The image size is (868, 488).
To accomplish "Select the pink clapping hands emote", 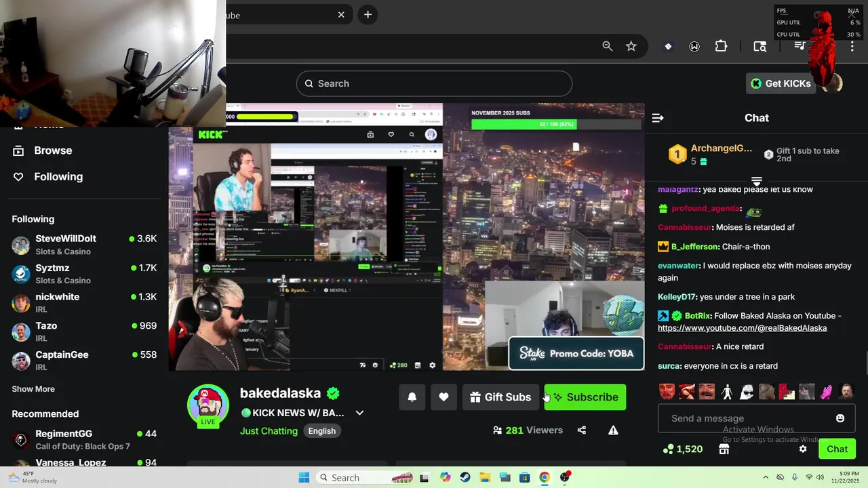I will (826, 392).
